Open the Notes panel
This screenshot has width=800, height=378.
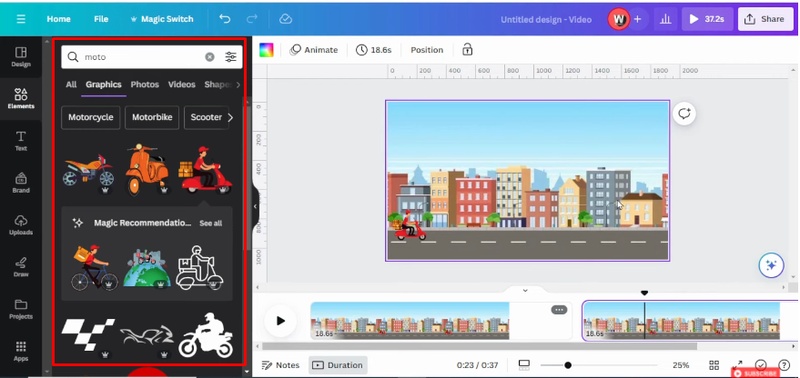(x=281, y=365)
